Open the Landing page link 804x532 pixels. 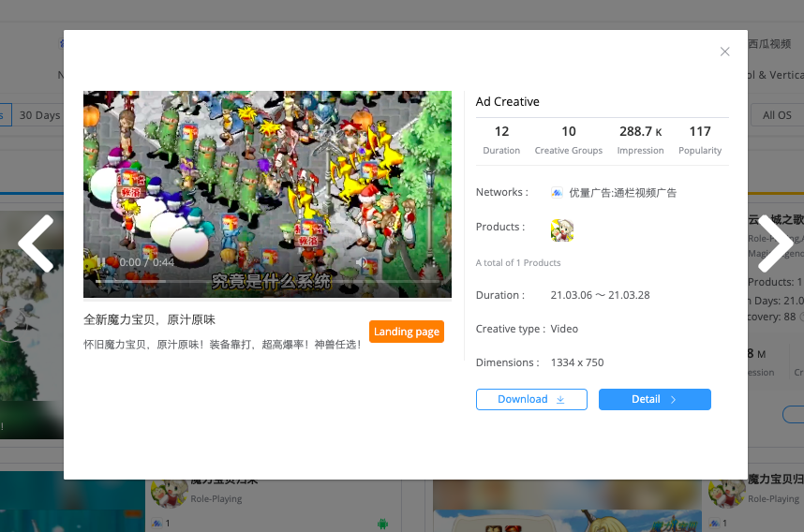click(407, 332)
